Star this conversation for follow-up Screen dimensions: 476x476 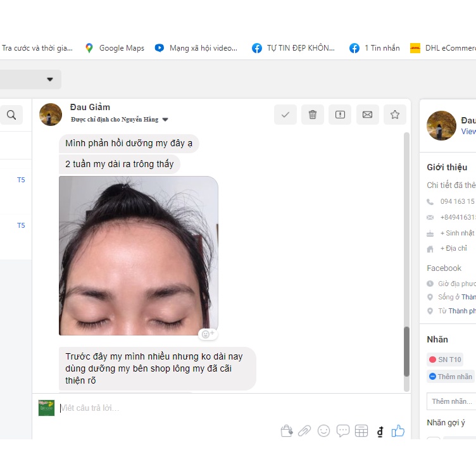coord(395,115)
